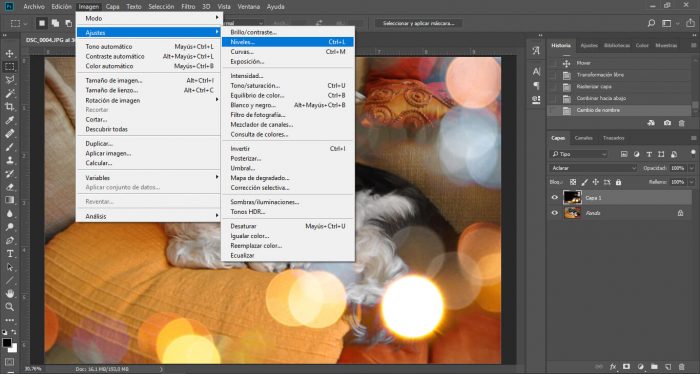
Task: Open the Opacidad slider dropdown arrow
Action: point(692,168)
